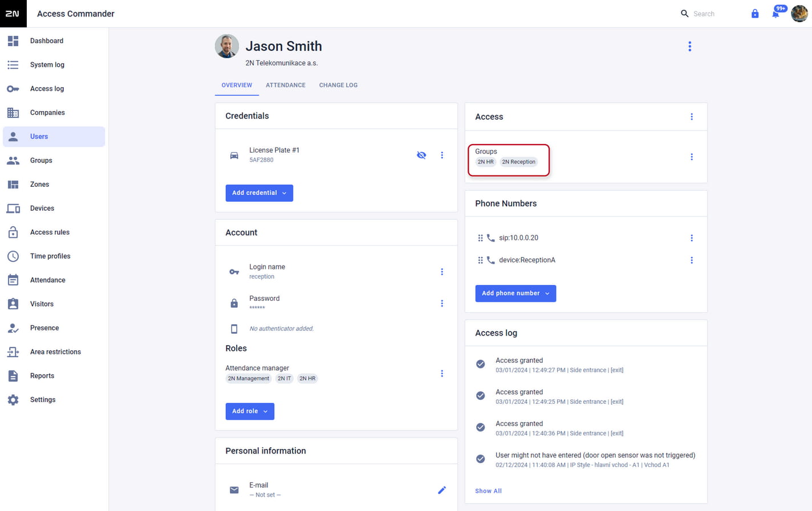Image resolution: width=812 pixels, height=511 pixels.
Task: Open Access card header options menu
Action: (x=692, y=117)
